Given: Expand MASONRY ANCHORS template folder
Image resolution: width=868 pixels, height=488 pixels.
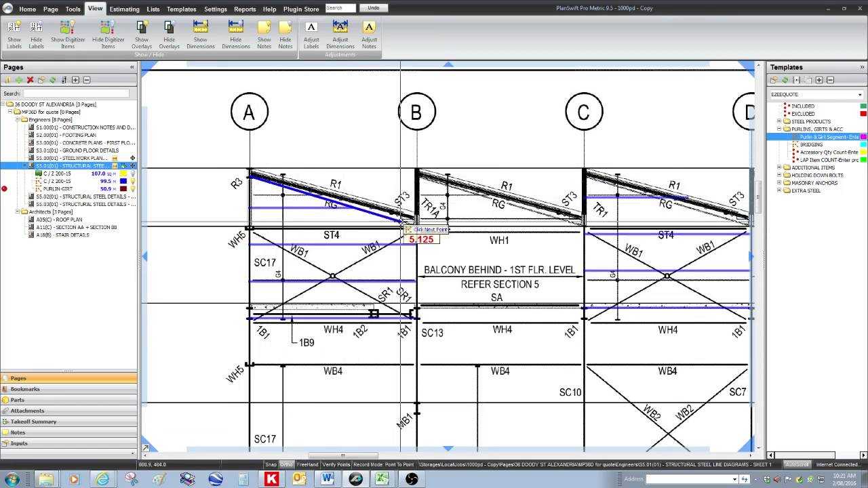Looking at the screenshot, I should [779, 183].
